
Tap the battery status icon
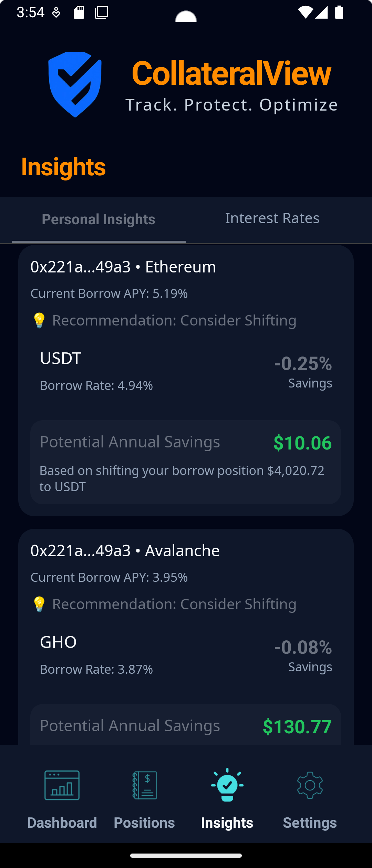[339, 12]
